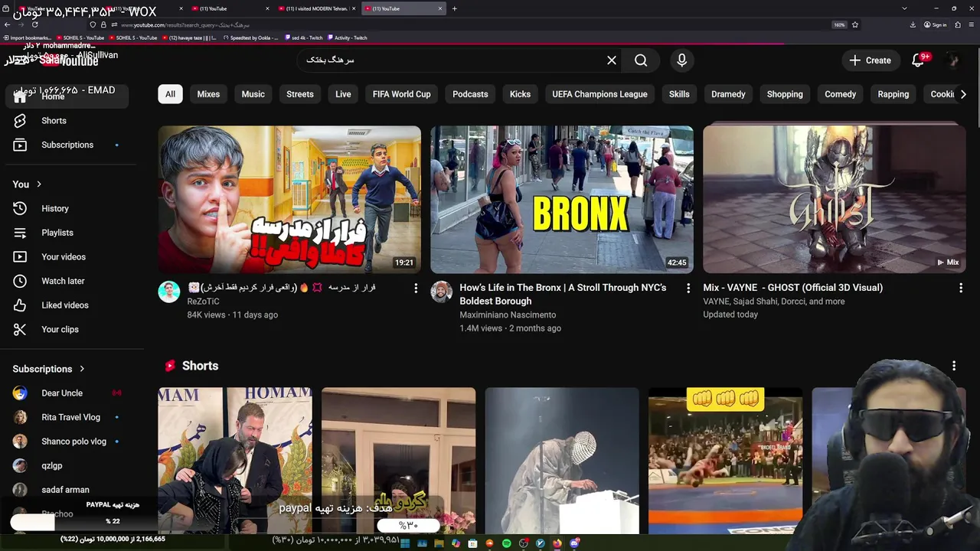This screenshot has width=980, height=551.
Task: Open the Shorts shelf three-dot menu
Action: [x=954, y=366]
